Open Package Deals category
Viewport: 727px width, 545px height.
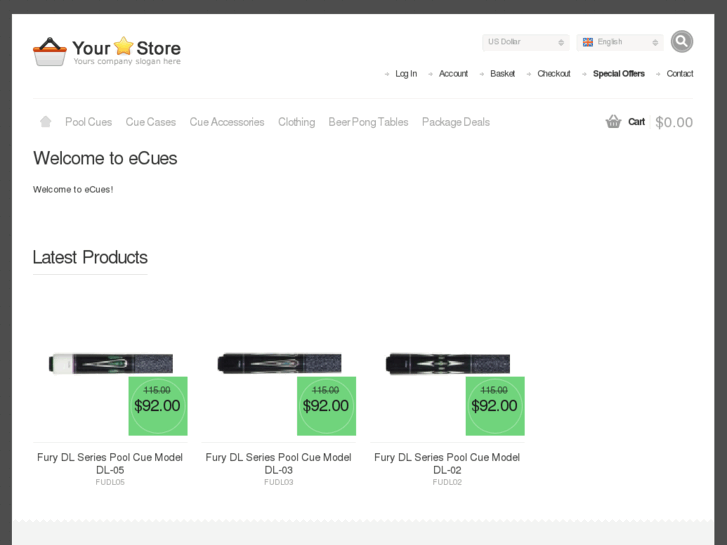pyautogui.click(x=455, y=122)
